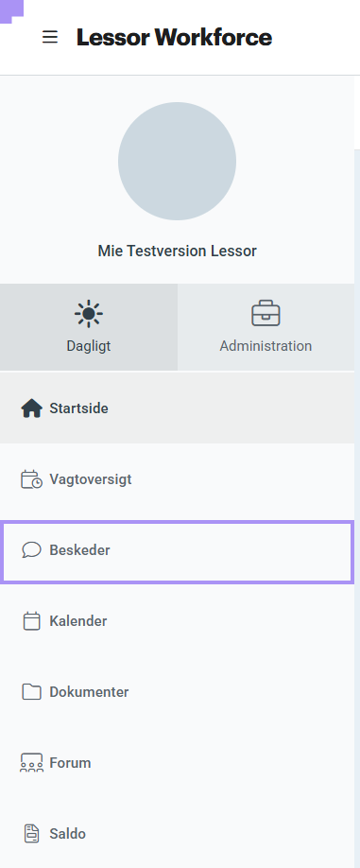This screenshot has width=360, height=868.
Task: Click the briefcase Administration icon
Action: pos(266,314)
